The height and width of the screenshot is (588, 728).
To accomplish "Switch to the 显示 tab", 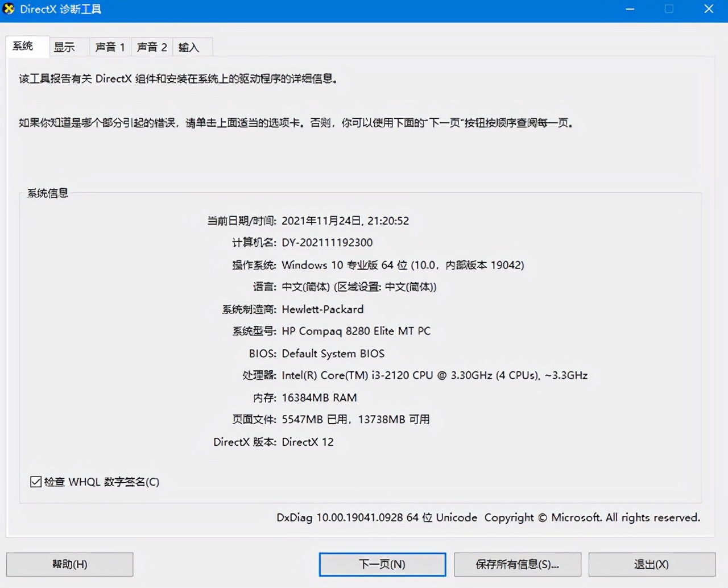I will 65,47.
